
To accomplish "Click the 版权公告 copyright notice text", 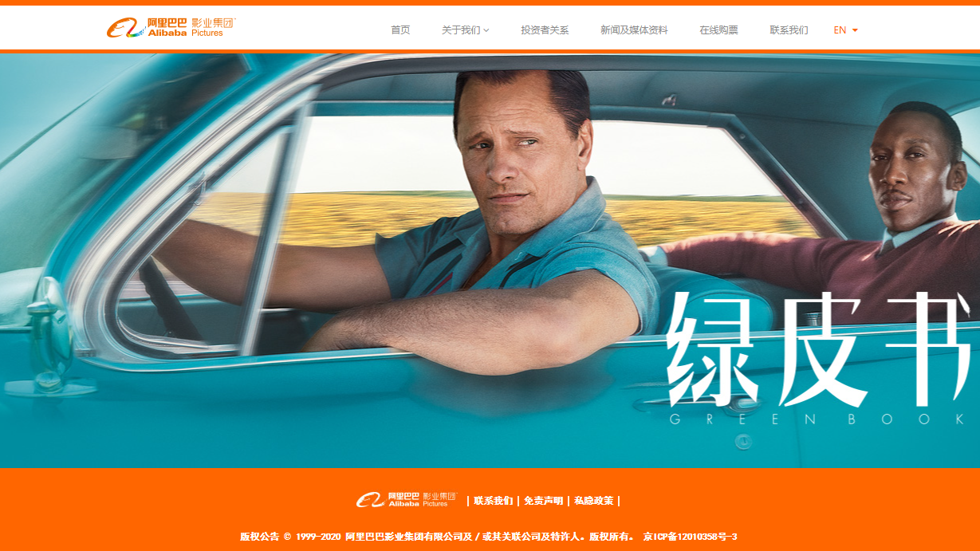I will 260,537.
